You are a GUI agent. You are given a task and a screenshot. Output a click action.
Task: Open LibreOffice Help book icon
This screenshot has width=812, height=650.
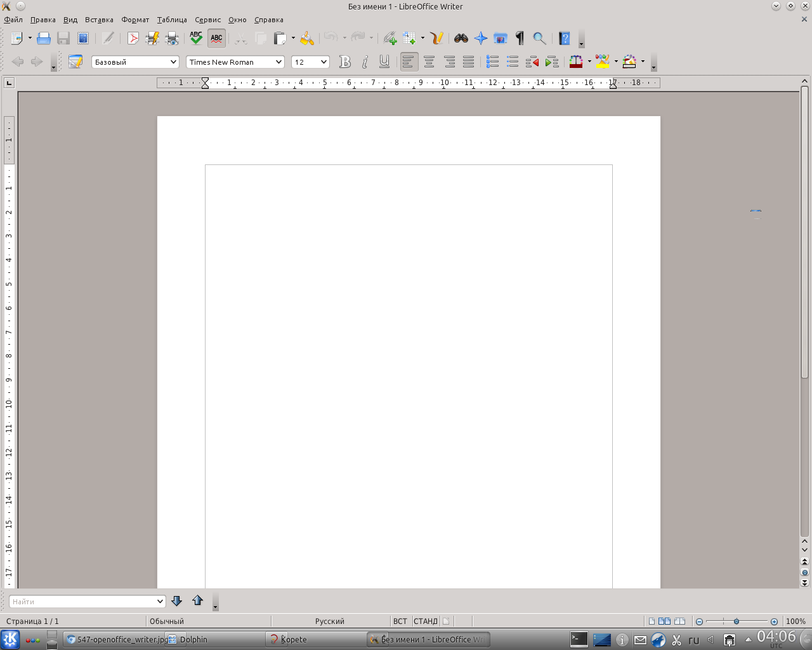pos(565,38)
